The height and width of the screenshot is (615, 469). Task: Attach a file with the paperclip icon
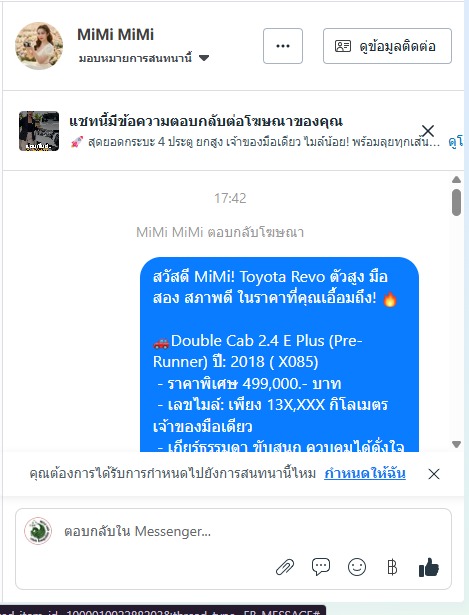pyautogui.click(x=285, y=567)
